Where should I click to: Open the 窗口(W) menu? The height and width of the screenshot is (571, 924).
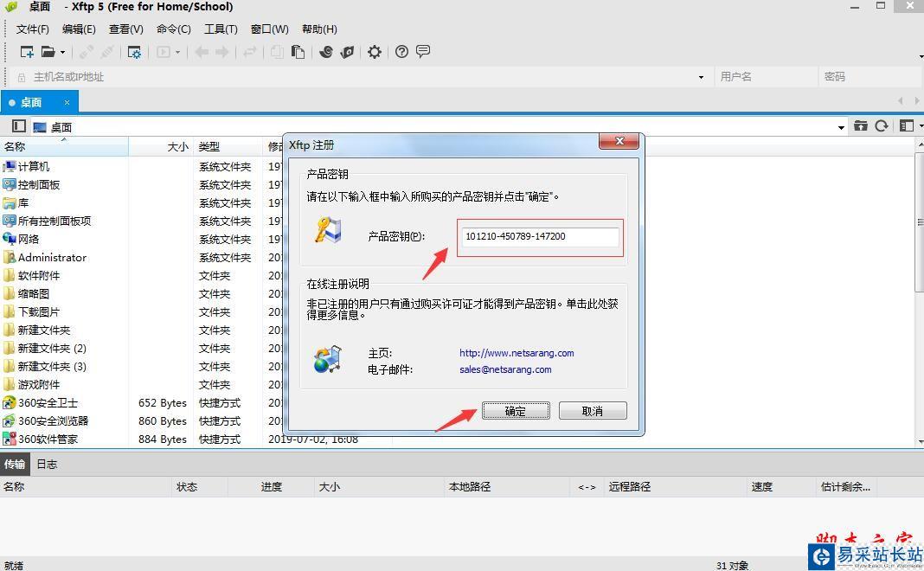[269, 29]
